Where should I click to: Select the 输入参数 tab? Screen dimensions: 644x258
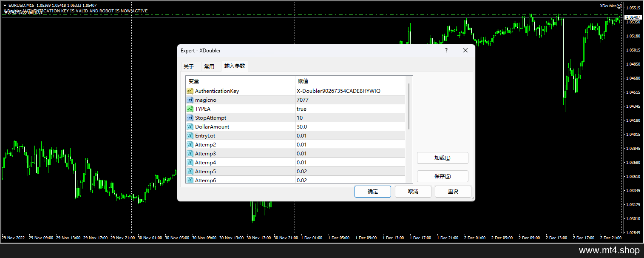point(235,66)
